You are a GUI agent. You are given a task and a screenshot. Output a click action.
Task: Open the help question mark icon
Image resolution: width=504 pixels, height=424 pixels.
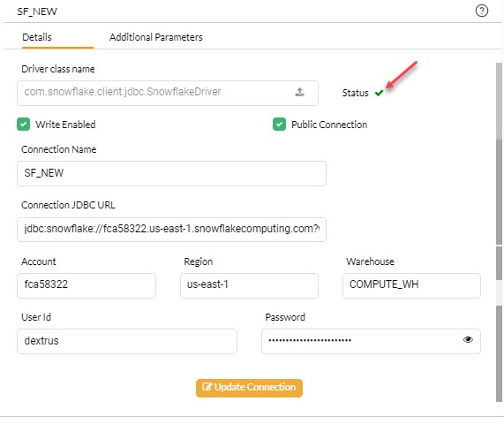[482, 11]
